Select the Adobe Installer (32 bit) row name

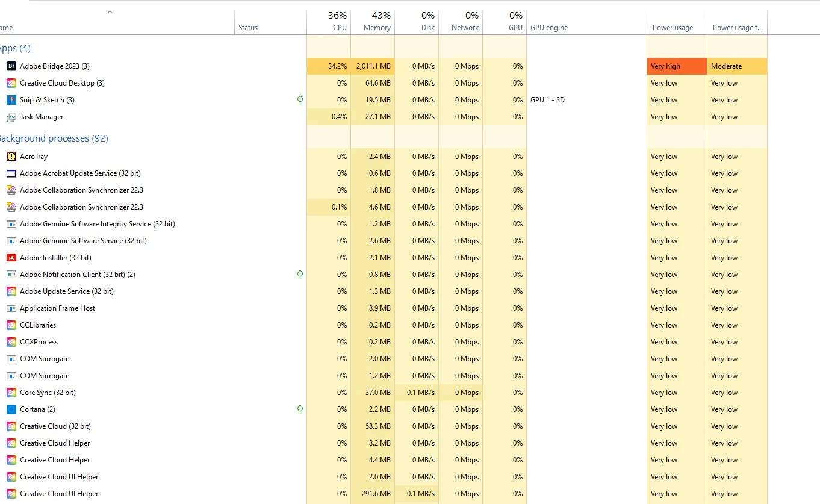point(55,258)
